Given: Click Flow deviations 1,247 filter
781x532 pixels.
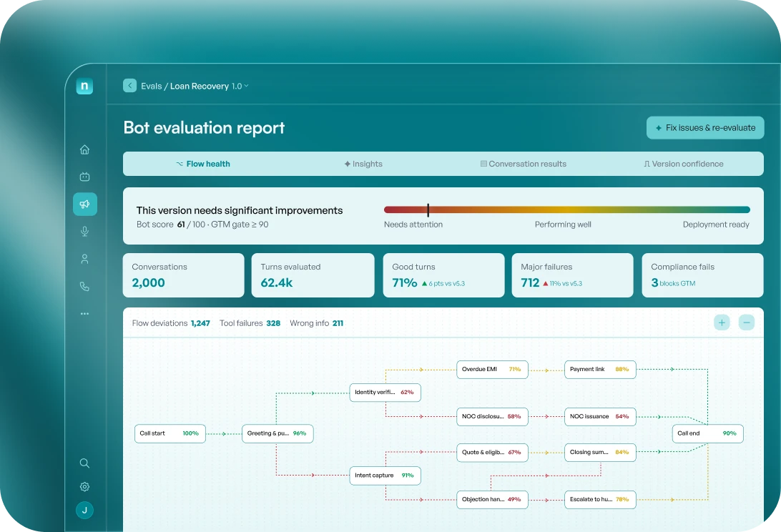Looking at the screenshot, I should 171,323.
